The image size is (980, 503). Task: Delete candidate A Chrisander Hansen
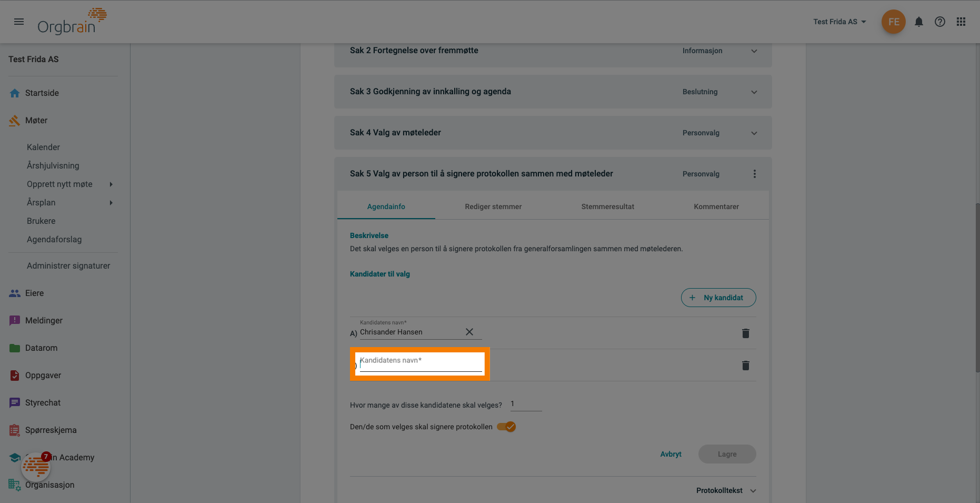point(745,333)
